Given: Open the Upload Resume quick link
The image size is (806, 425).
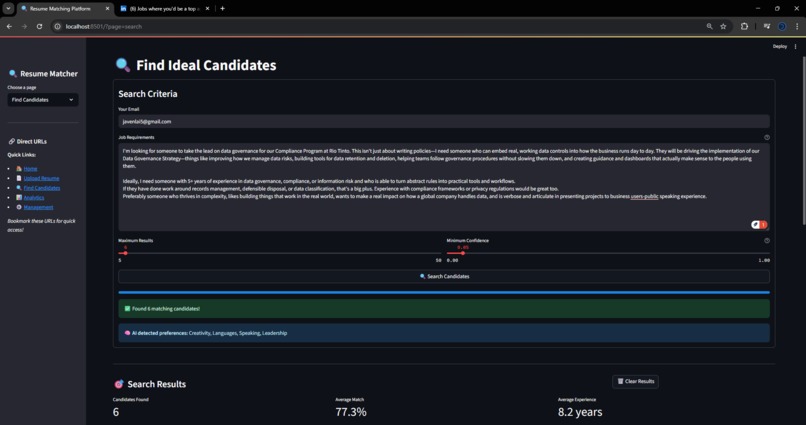Looking at the screenshot, I should pyautogui.click(x=41, y=178).
